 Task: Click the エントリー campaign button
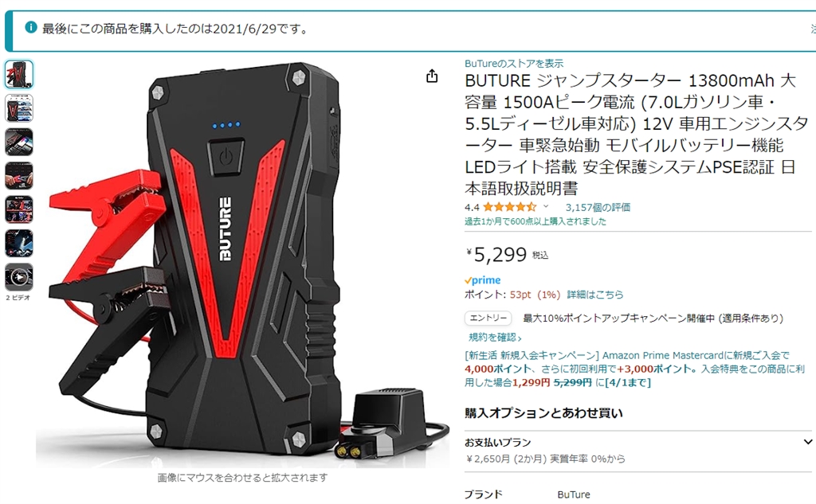(488, 318)
